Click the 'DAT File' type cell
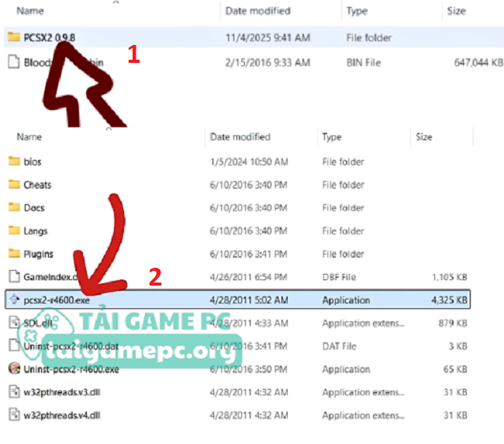Viewport: 504px width, 444px height. pos(340,346)
